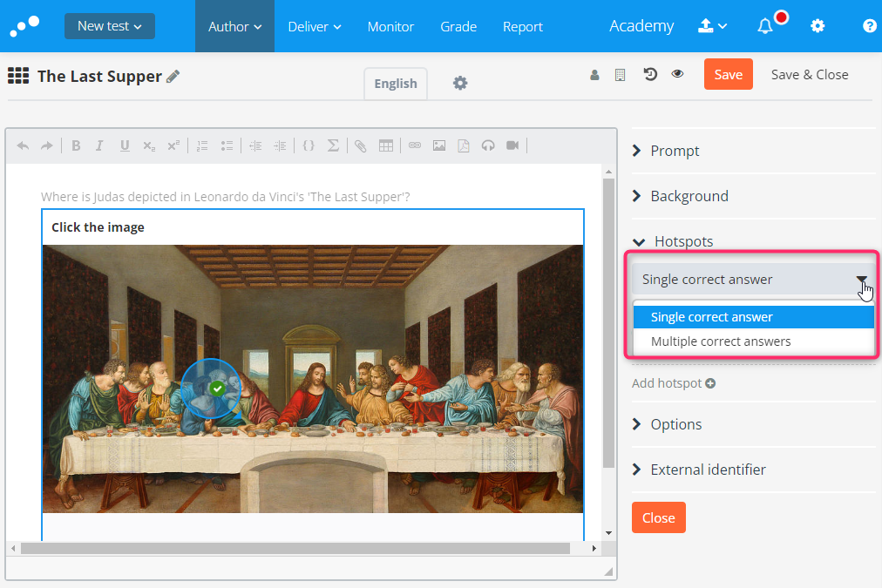The image size is (882, 588).
Task: Click the app logo in top-left
Action: [24, 26]
